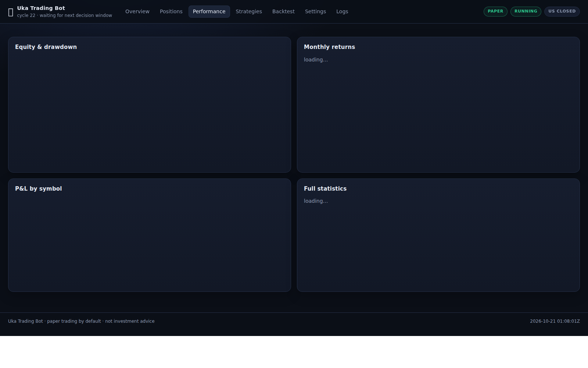Viewport: 588px width, 368px height.
Task: Click loading text under Full statistics
Action: click(316, 201)
